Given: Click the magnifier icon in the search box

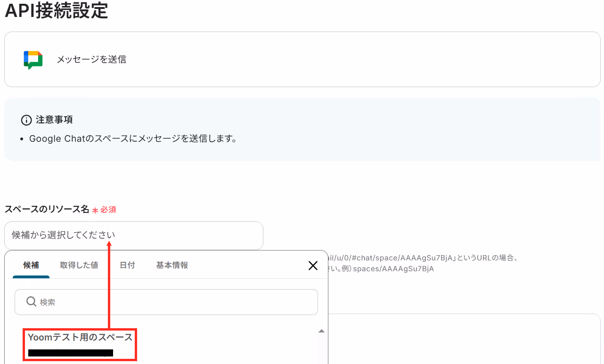Looking at the screenshot, I should pyautogui.click(x=31, y=301).
